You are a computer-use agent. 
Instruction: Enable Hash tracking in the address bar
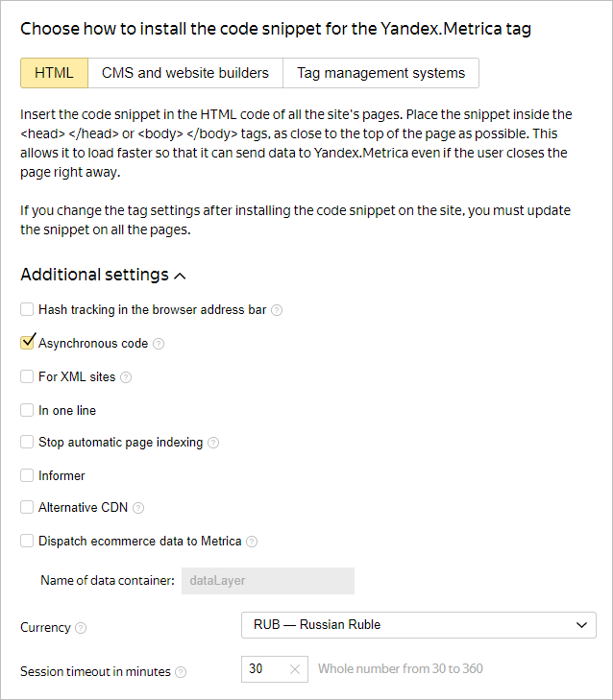click(x=27, y=309)
